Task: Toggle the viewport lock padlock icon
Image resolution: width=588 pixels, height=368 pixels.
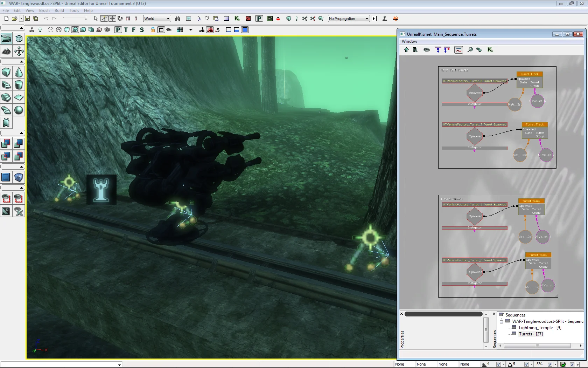Action: coord(153,30)
